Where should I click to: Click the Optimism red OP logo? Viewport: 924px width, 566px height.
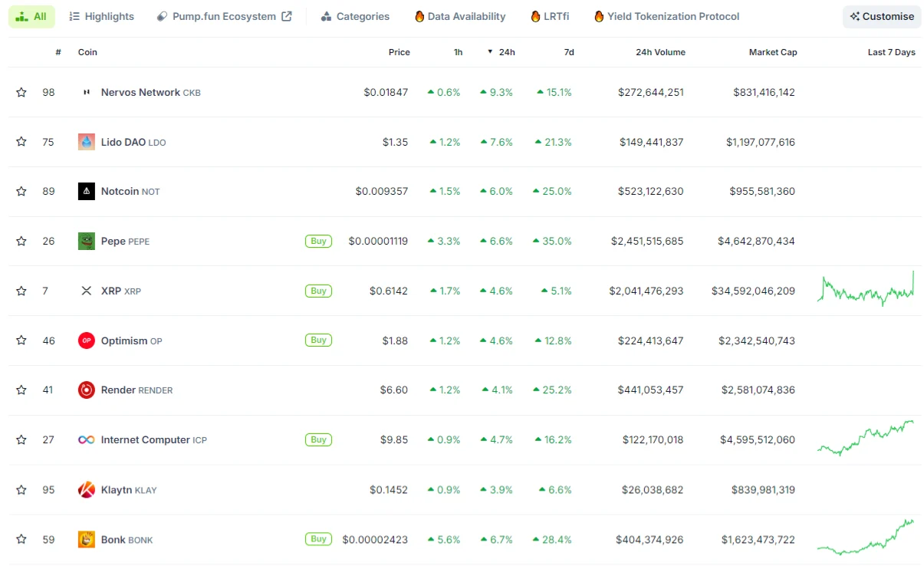point(87,341)
